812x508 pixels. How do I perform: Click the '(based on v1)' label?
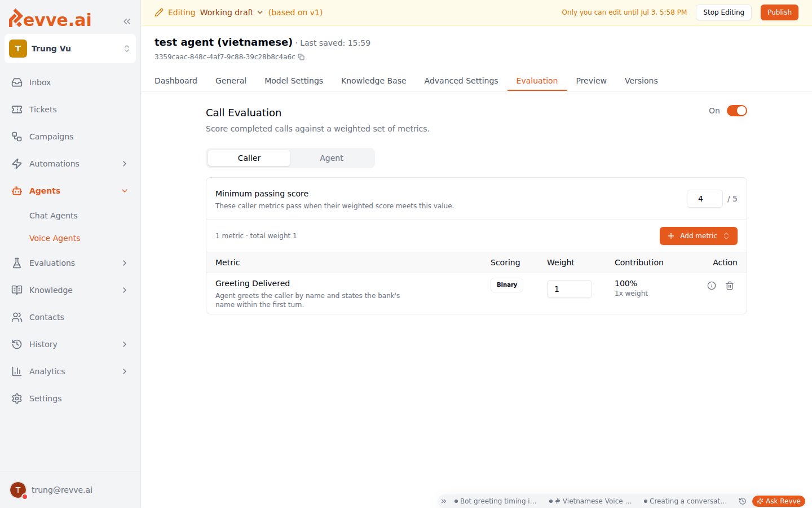pyautogui.click(x=295, y=12)
